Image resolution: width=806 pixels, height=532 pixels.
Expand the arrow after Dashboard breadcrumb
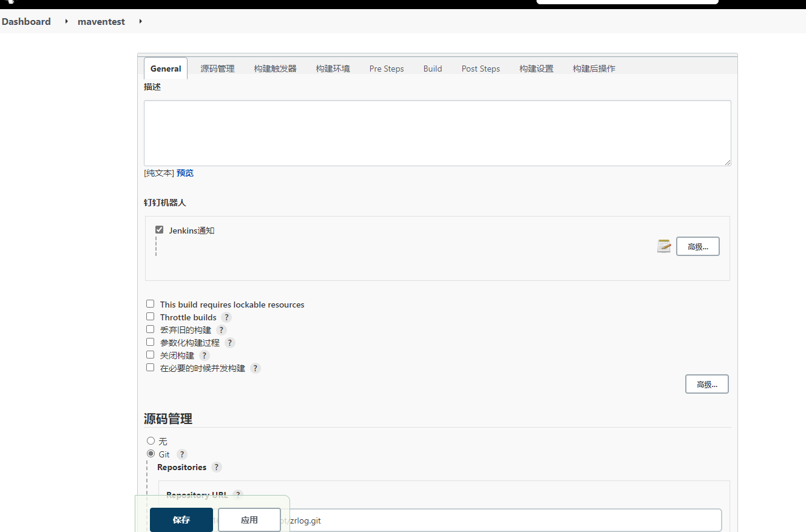(x=66, y=21)
